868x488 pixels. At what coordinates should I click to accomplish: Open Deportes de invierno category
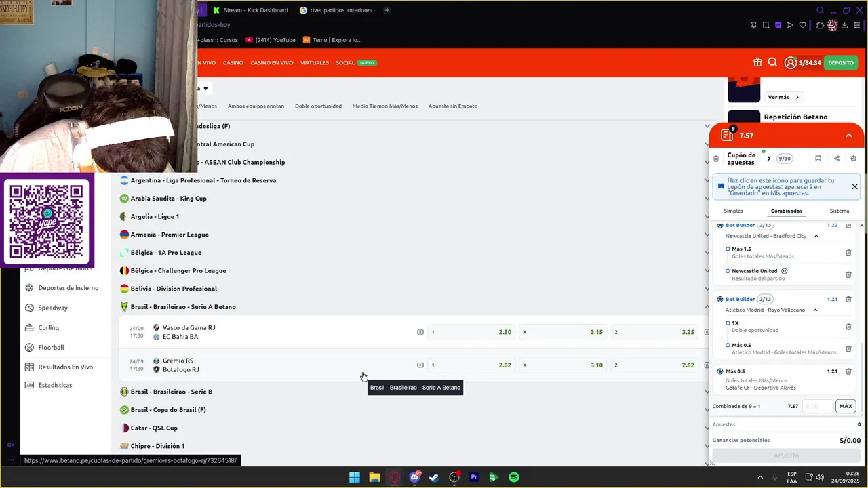coord(68,288)
